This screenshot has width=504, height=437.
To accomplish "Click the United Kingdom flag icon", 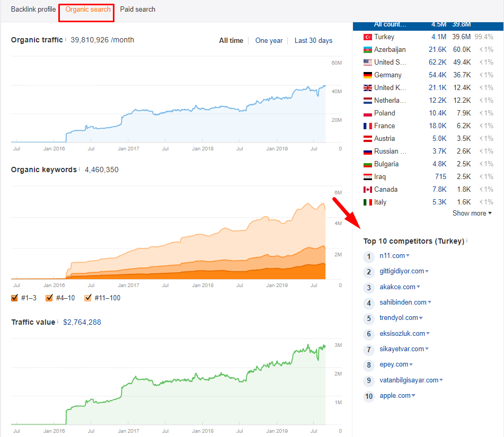I will point(368,88).
